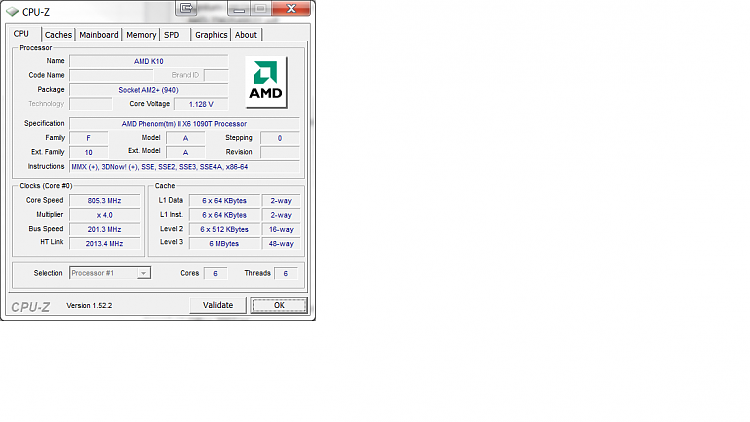The image size is (750, 422).
Task: Click HT Link value 2013.4 MHz
Action: [x=105, y=244]
